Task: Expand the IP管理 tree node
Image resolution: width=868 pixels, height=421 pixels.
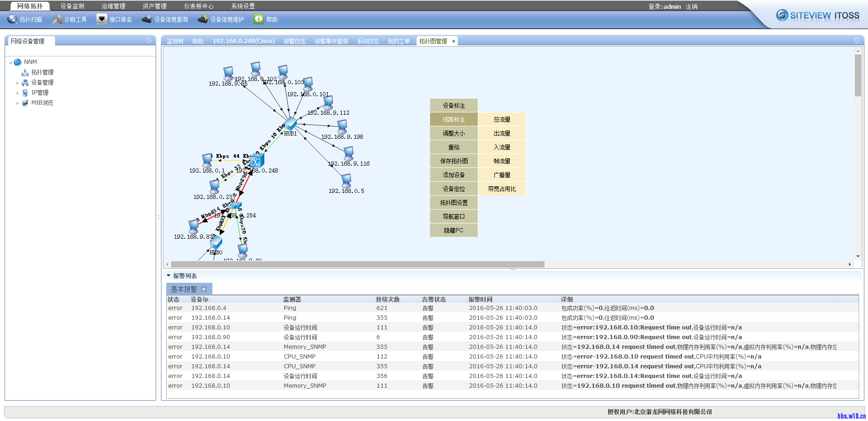Action: [18, 93]
